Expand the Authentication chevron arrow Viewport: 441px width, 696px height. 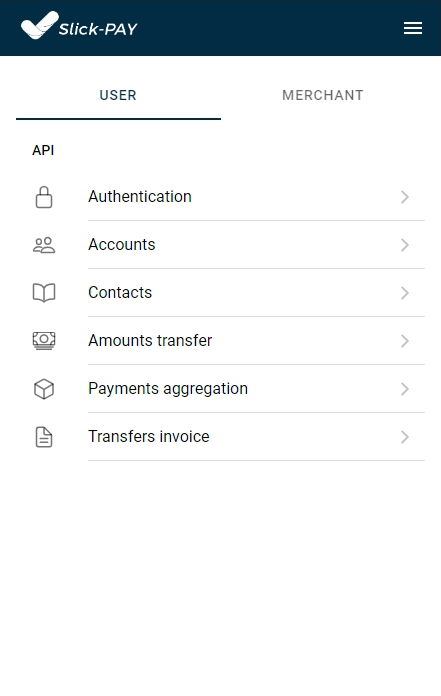405,197
